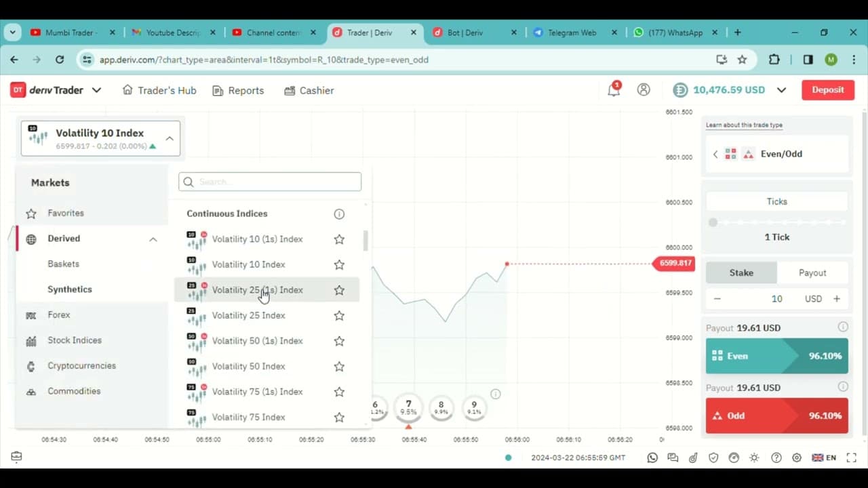Image resolution: width=868 pixels, height=488 pixels.
Task: Toggle dark theme sun icon
Action: [x=754, y=457]
